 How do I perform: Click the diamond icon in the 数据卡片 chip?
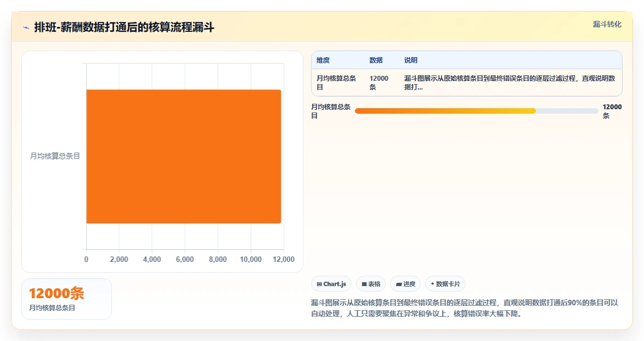[x=432, y=284]
